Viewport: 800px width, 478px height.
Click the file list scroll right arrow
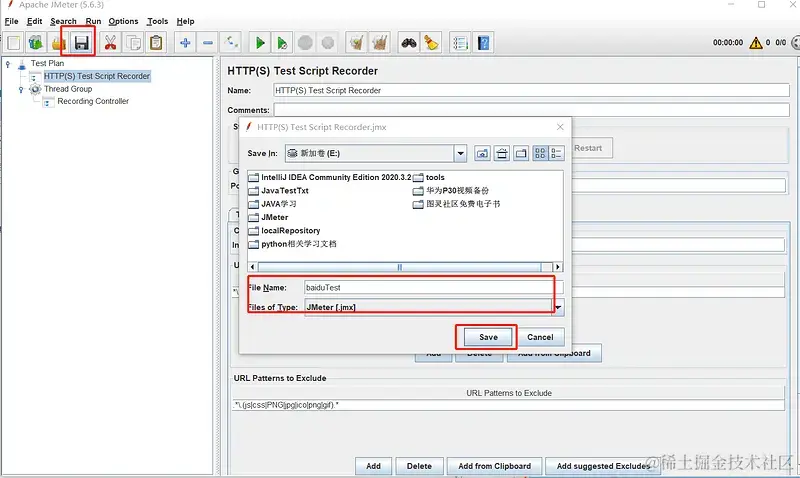[558, 267]
